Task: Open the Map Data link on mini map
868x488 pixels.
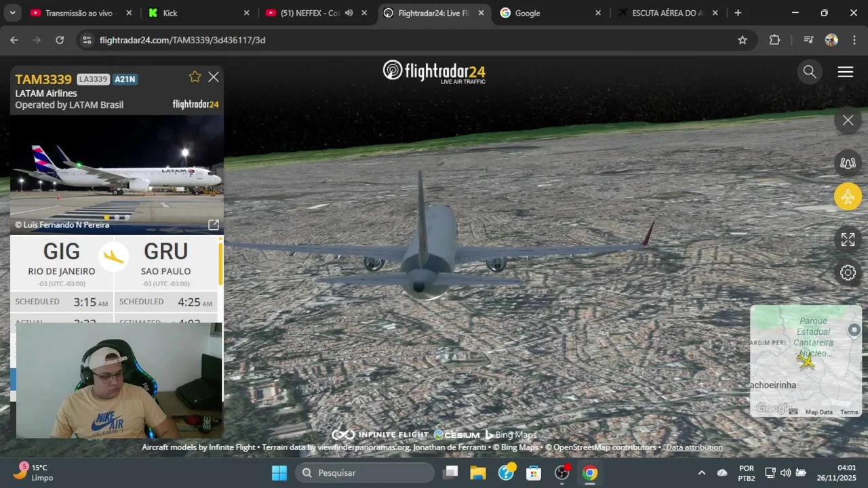Action: click(818, 412)
